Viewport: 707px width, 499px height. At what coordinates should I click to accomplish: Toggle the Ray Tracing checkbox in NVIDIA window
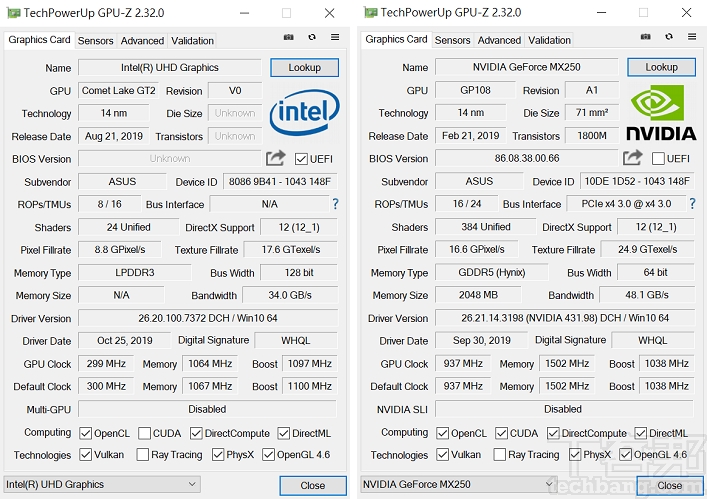pos(500,454)
